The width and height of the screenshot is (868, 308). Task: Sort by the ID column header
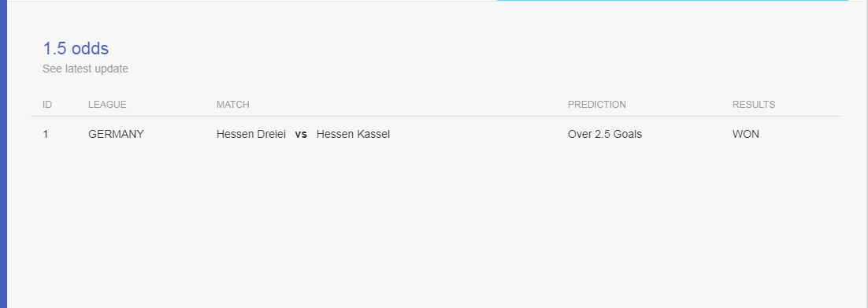(x=47, y=105)
